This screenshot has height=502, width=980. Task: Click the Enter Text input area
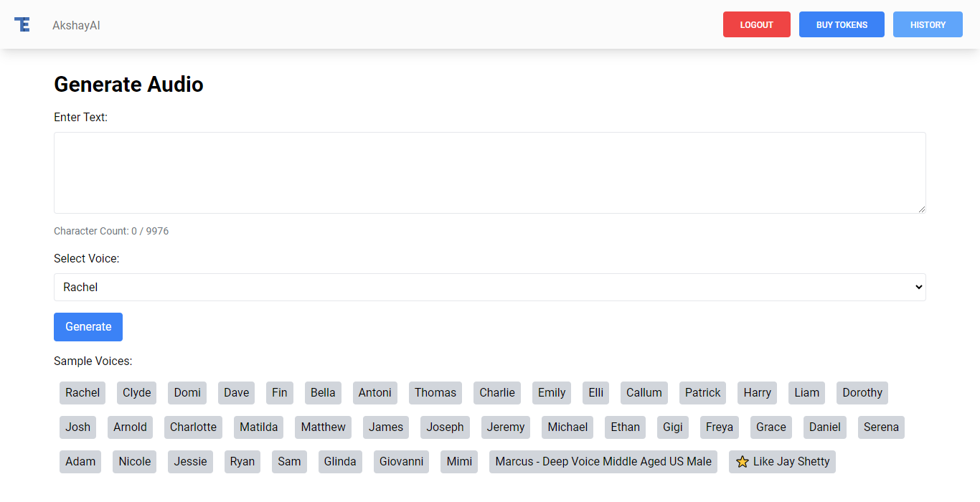click(x=489, y=173)
